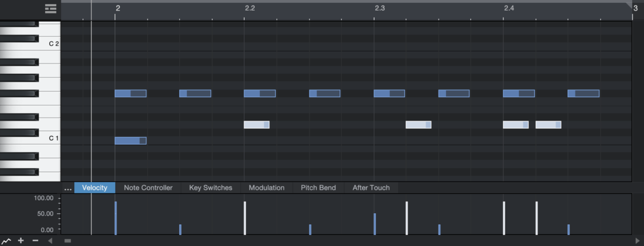This screenshot has width=644, height=246.
Task: Click the horizontal scrollbar thumb at bottom
Action: (x=68, y=241)
